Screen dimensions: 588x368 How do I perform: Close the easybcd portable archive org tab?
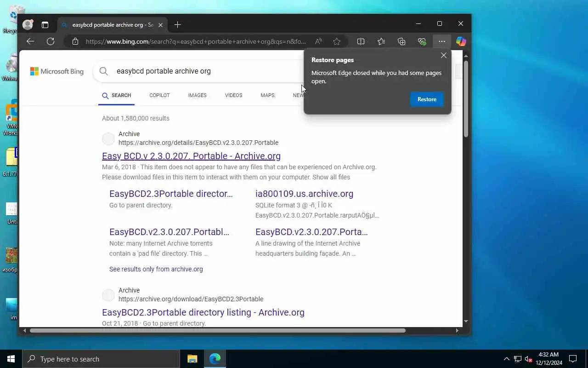160,25
